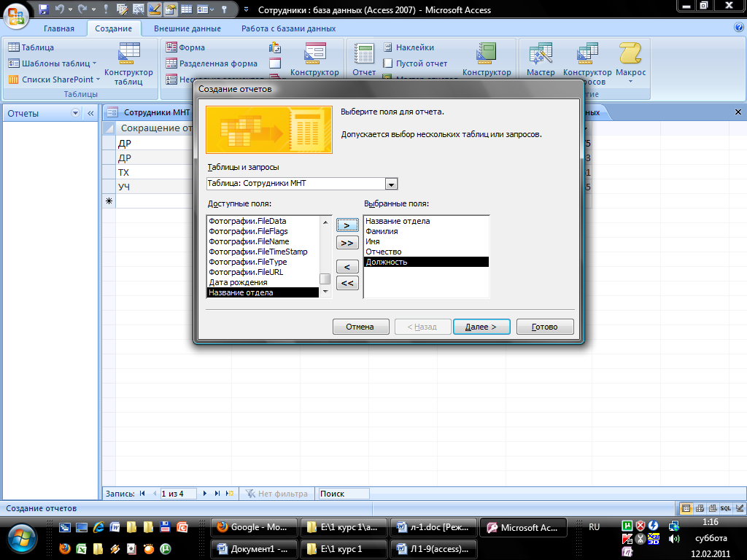Create a Пустой отчет

(x=415, y=63)
